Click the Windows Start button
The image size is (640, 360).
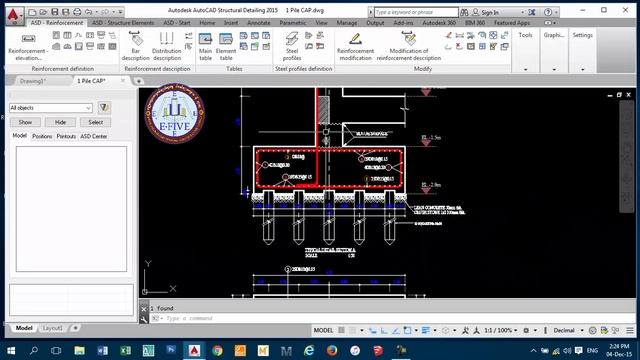pyautogui.click(x=11, y=351)
